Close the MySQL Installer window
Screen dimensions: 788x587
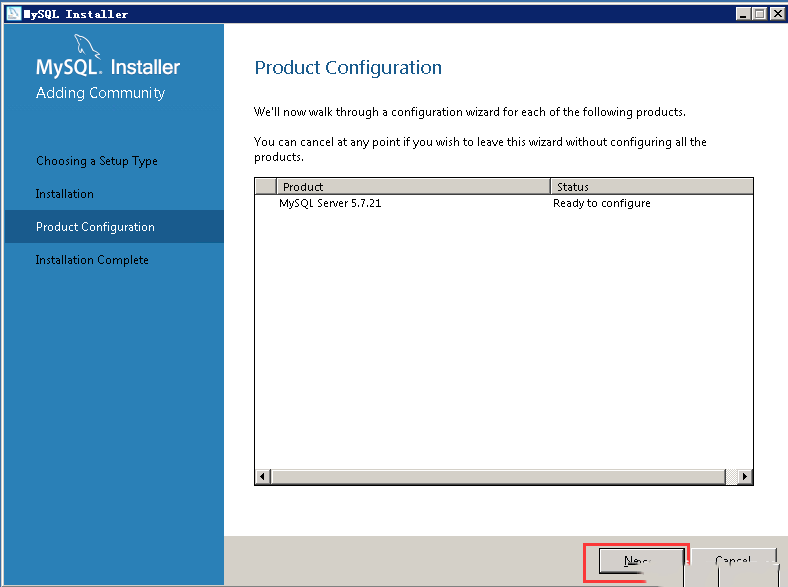777,14
